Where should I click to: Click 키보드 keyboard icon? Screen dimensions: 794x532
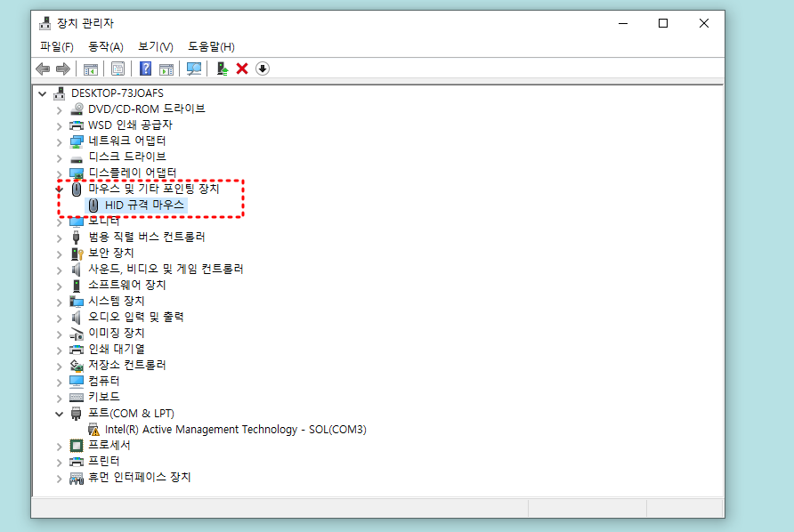coord(77,398)
